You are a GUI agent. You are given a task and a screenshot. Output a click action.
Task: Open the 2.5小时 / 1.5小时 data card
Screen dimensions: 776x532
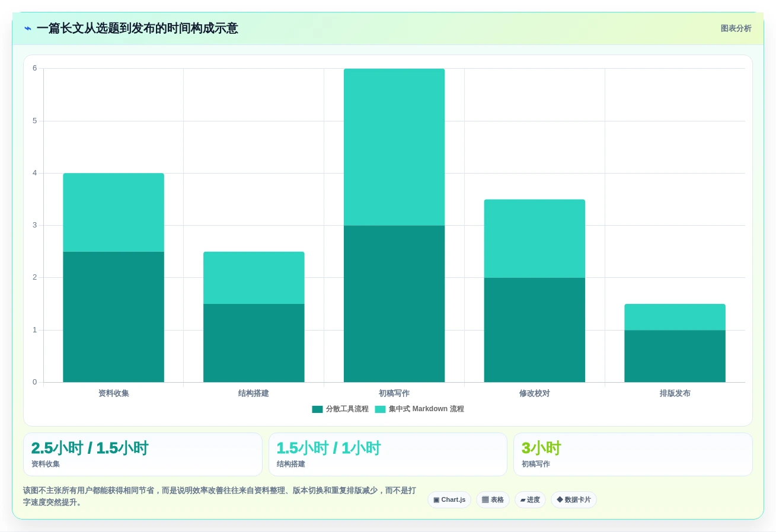[143, 454]
